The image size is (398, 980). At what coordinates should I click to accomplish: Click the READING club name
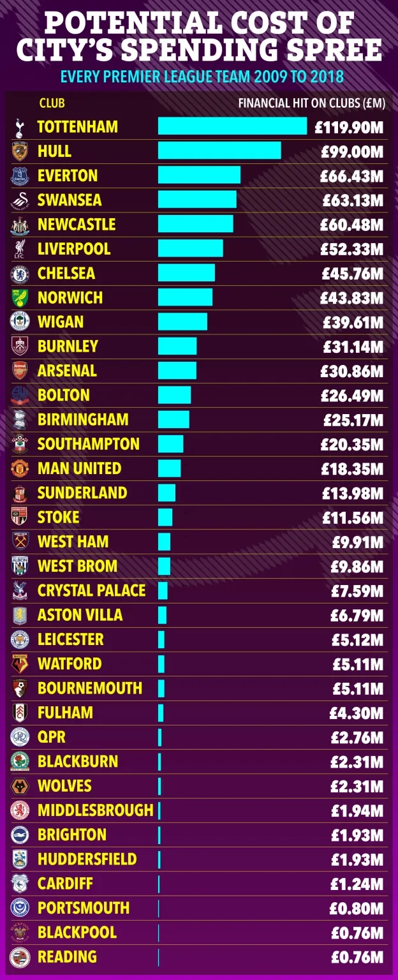tap(68, 956)
